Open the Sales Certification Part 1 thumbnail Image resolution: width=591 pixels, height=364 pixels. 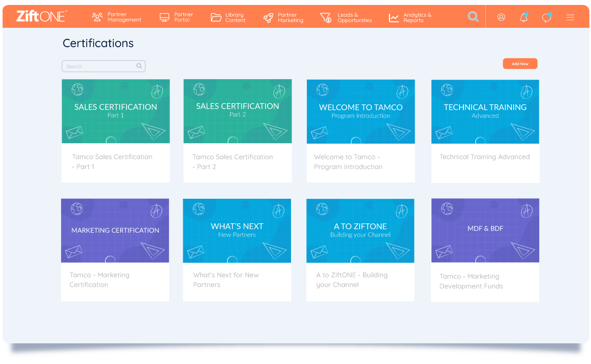point(116,111)
